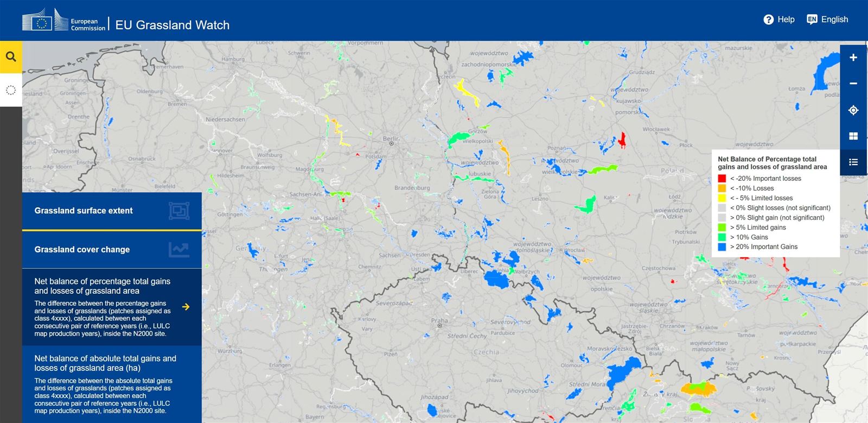Viewport: 868px width, 423px height.
Task: Click the Dresden label on the map
Action: click(x=420, y=255)
